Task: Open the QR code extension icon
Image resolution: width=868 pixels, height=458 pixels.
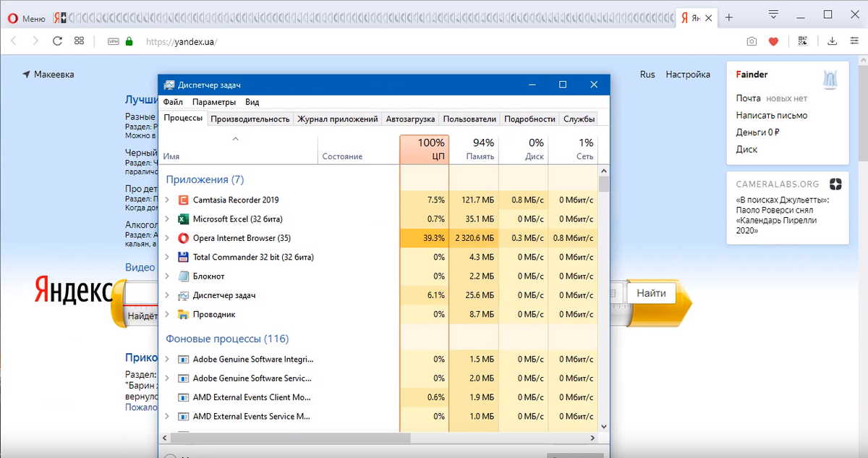Action: click(802, 41)
